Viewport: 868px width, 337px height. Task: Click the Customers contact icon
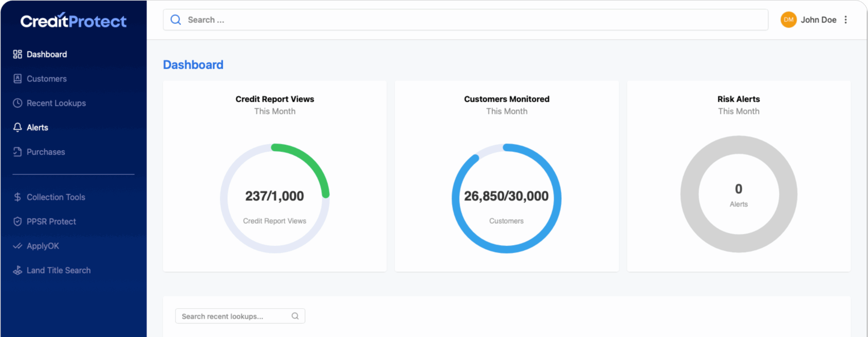click(x=17, y=79)
